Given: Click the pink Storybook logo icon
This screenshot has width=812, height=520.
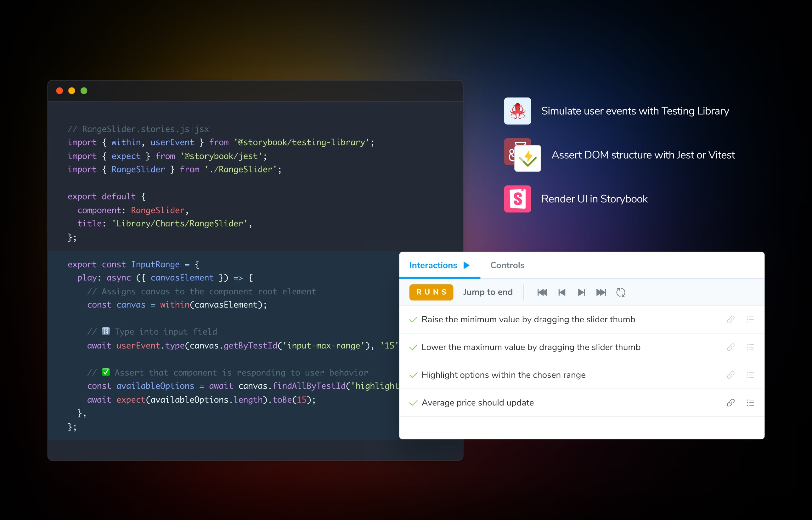Looking at the screenshot, I should (x=517, y=199).
